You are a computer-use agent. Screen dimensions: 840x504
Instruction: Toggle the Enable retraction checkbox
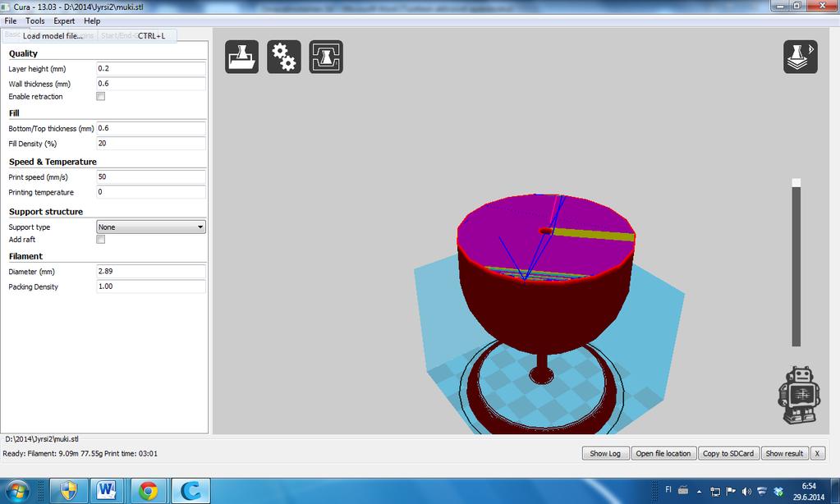(x=101, y=96)
